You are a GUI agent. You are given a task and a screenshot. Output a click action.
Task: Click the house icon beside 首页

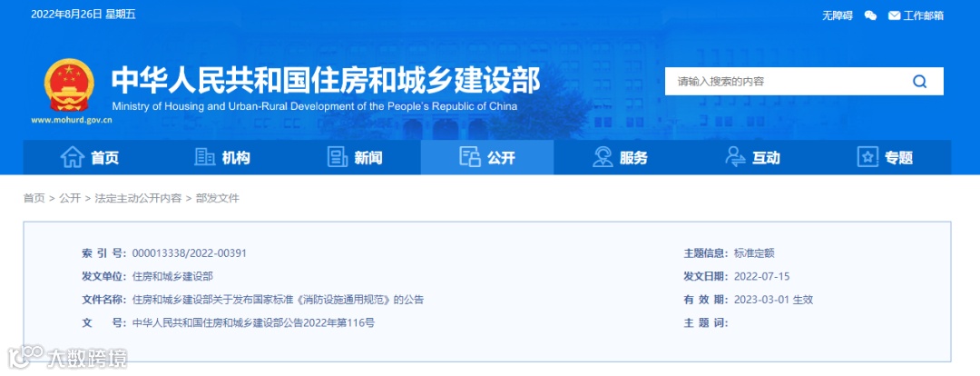(x=73, y=157)
